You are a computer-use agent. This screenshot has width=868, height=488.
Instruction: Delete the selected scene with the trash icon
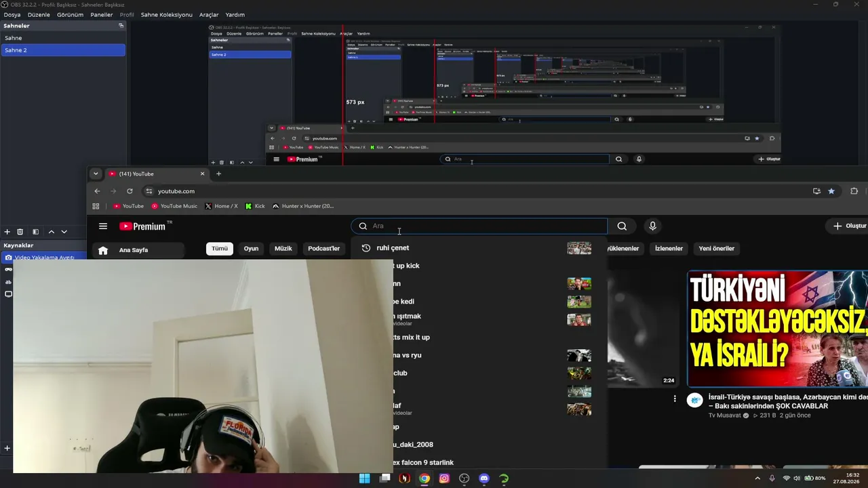coord(20,232)
